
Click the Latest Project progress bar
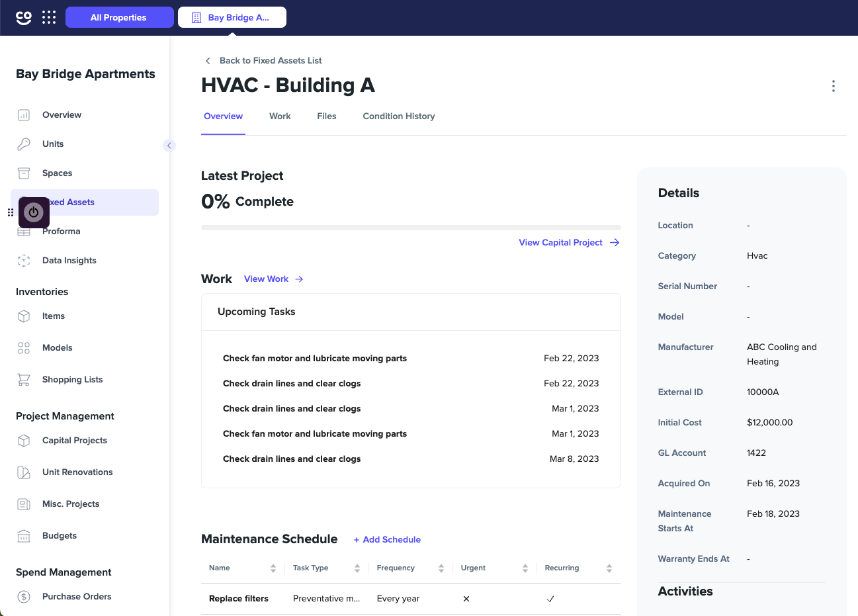coord(410,228)
